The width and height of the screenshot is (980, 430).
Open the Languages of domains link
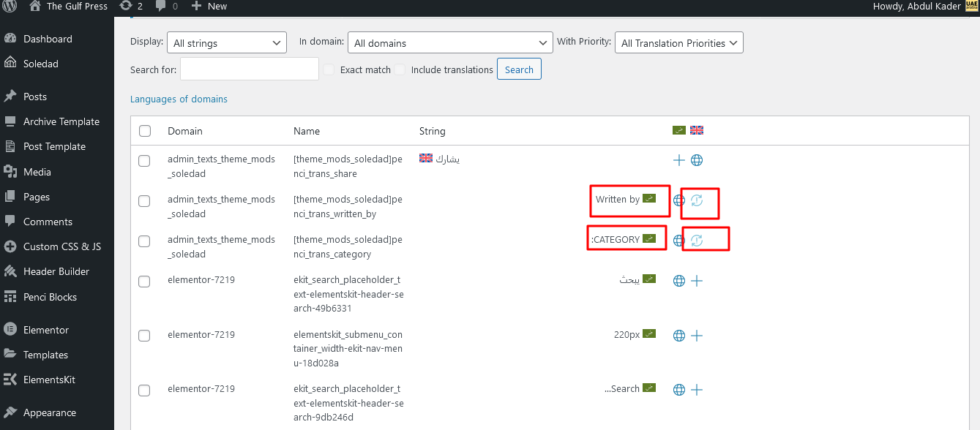pyautogui.click(x=179, y=99)
